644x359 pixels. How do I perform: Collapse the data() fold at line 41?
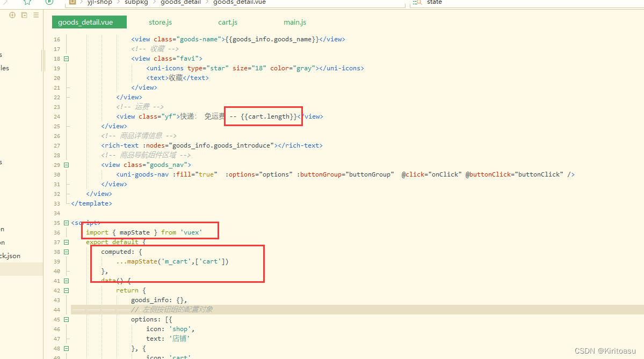[66, 281]
